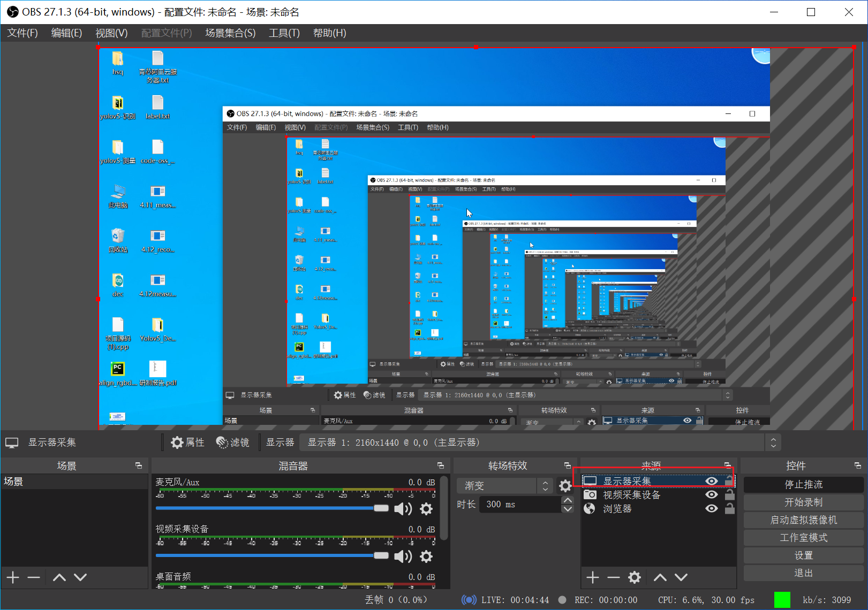The width and height of the screenshot is (868, 610).
Task: Remove selected scene with minus
Action: point(34,577)
